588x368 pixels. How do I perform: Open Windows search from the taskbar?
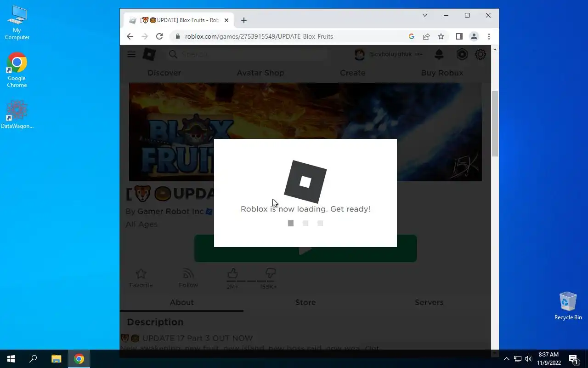(x=33, y=359)
